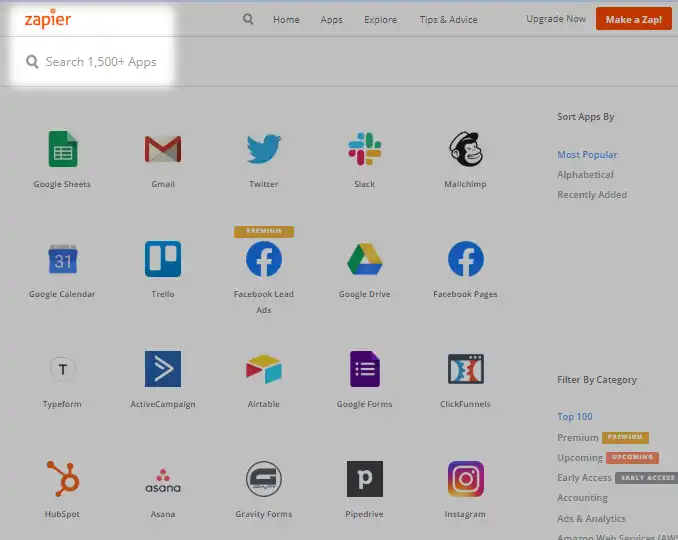
Task: Open the Google Sheets app icon
Action: coord(63,149)
